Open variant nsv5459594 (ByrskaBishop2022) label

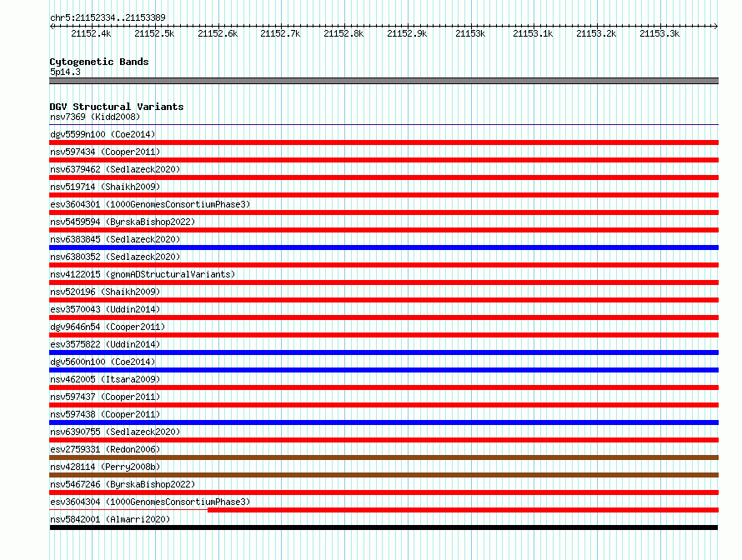coord(123,222)
